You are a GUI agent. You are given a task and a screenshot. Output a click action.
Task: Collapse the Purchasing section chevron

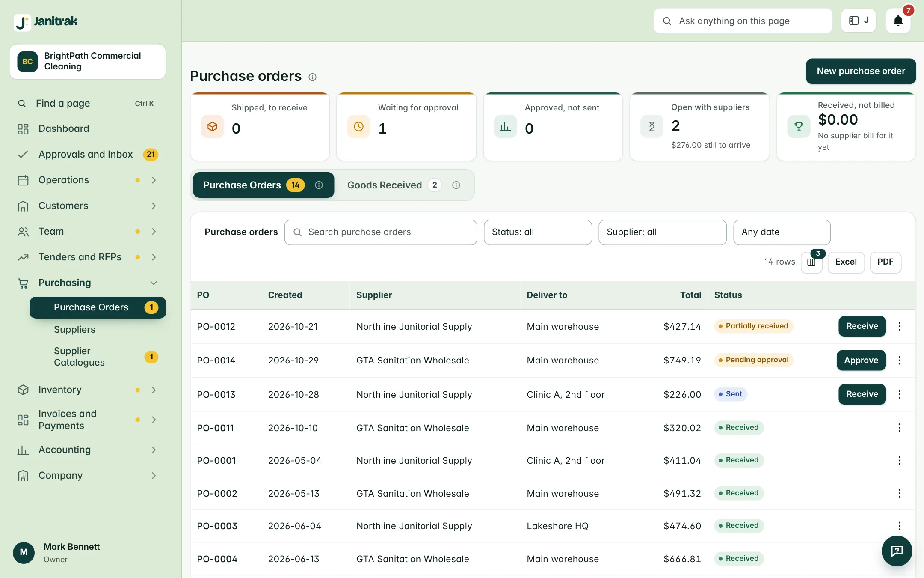[x=154, y=283]
